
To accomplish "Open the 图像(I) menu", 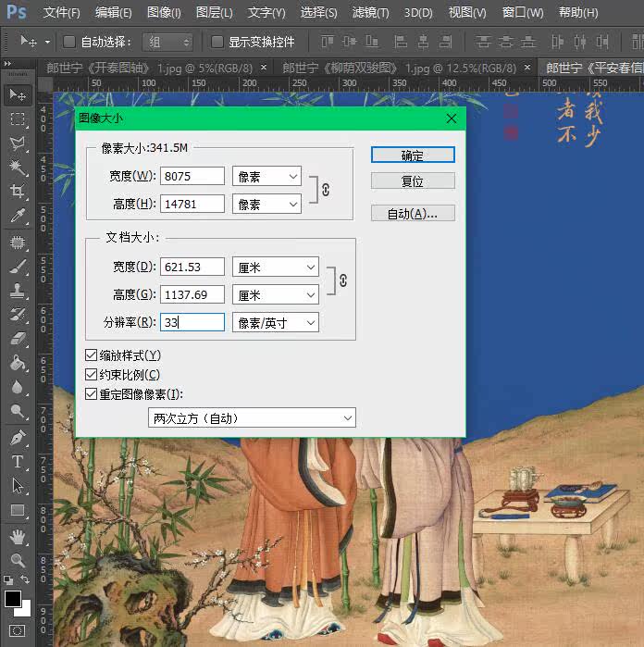I will [x=164, y=13].
